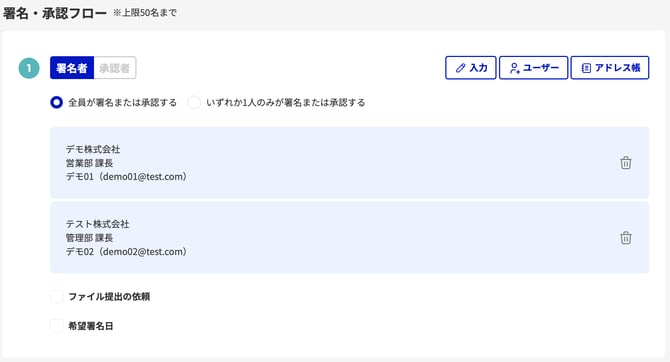The height and width of the screenshot is (362, 670).
Task: Select the 署名者 tab
Action: coord(72,68)
